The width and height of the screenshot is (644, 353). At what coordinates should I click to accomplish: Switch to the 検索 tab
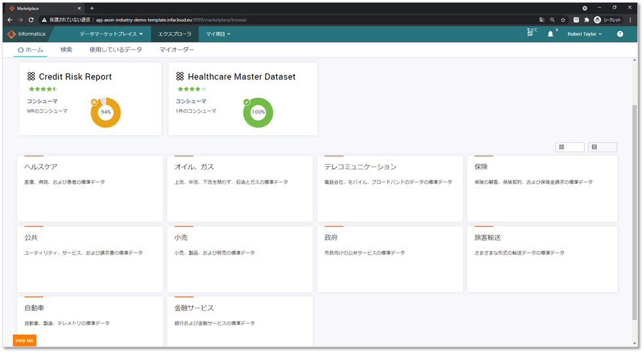click(66, 50)
